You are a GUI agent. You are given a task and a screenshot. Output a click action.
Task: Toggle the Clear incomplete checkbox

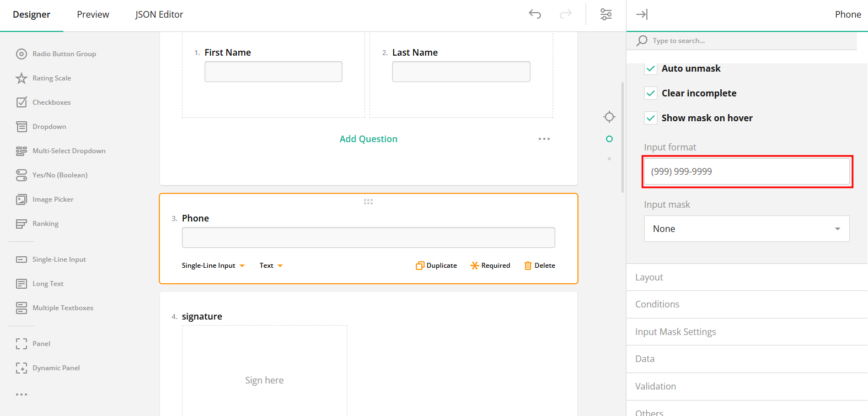[x=651, y=94]
